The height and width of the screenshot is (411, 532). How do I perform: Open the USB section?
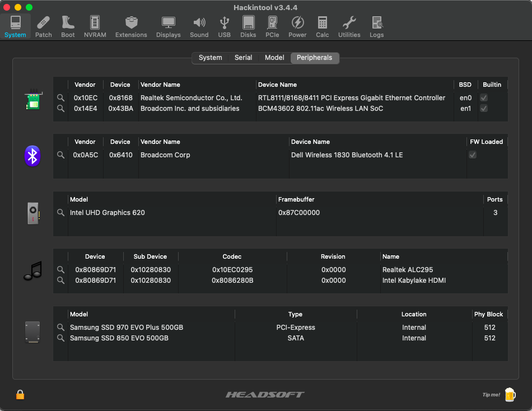(x=224, y=26)
